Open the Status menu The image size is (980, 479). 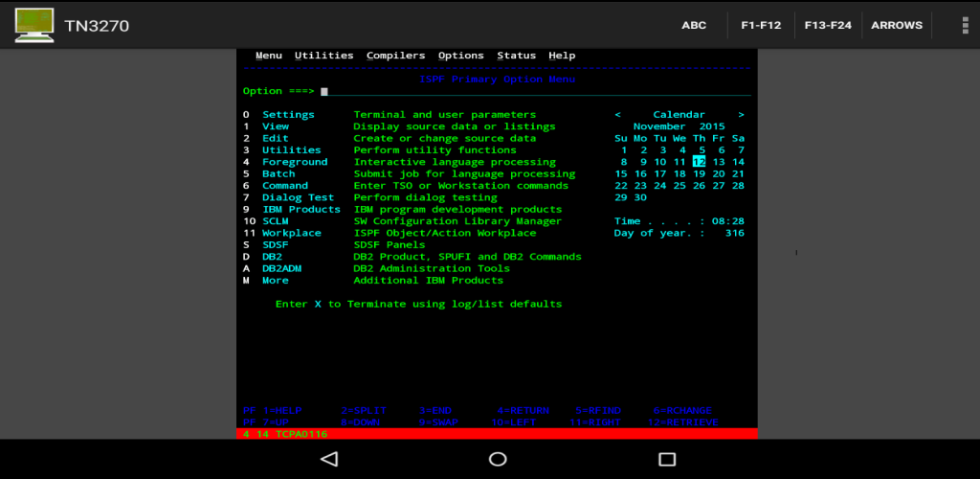[x=516, y=56]
